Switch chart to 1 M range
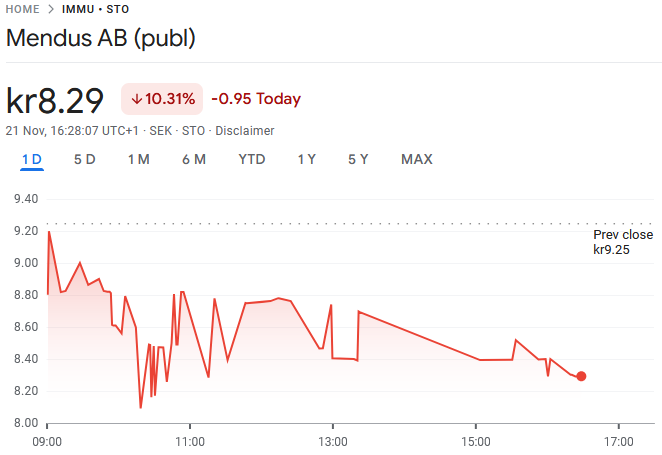Screen dimensions: 662x455 (138, 159)
